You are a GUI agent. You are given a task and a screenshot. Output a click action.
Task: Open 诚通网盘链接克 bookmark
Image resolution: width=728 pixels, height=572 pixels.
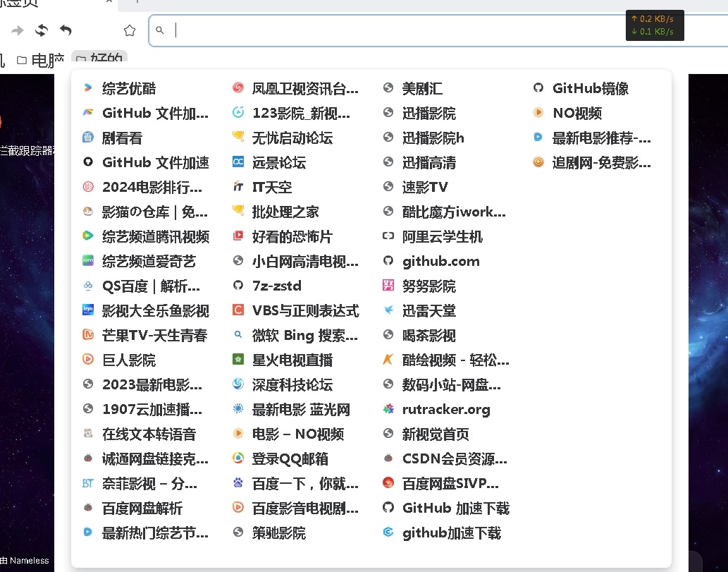[145, 458]
